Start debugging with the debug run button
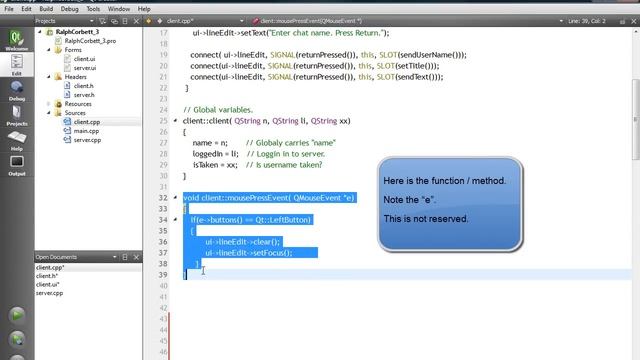This screenshot has height=360, width=640. (x=17, y=339)
